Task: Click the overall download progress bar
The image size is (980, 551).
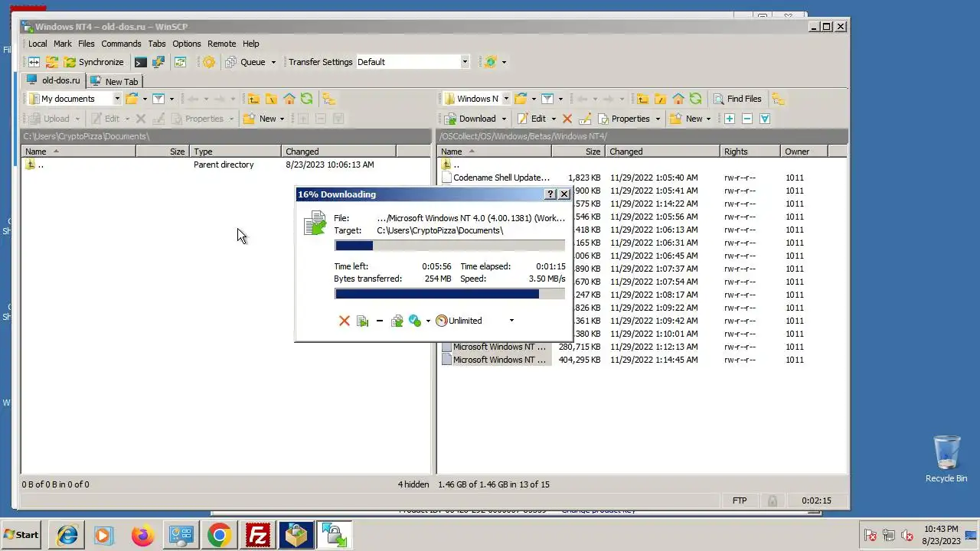Action: 449,294
